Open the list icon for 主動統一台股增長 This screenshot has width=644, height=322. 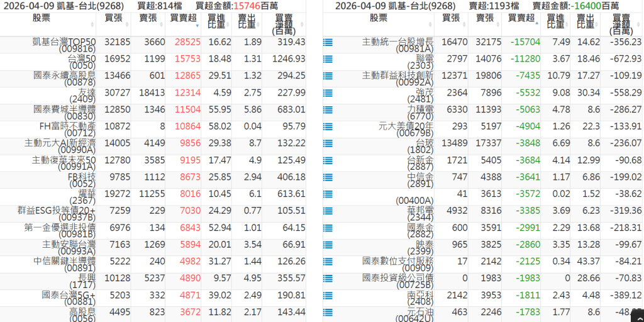tap(328, 42)
